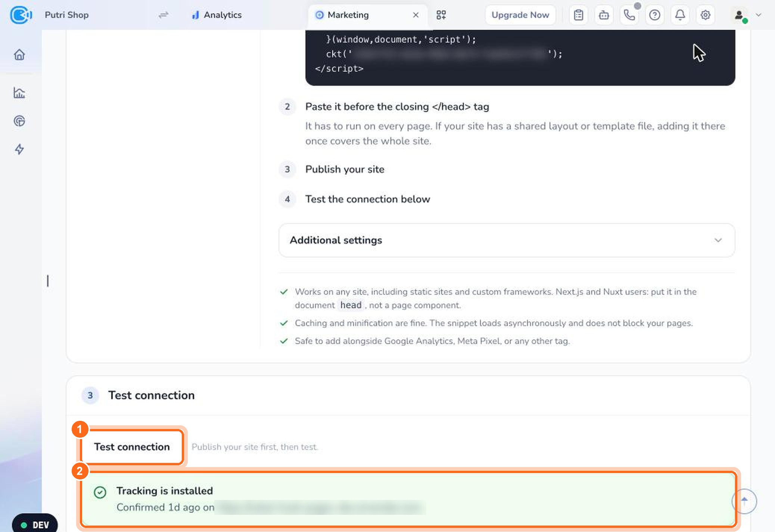Open the apps grid add icon
775x532 pixels.
click(x=441, y=15)
